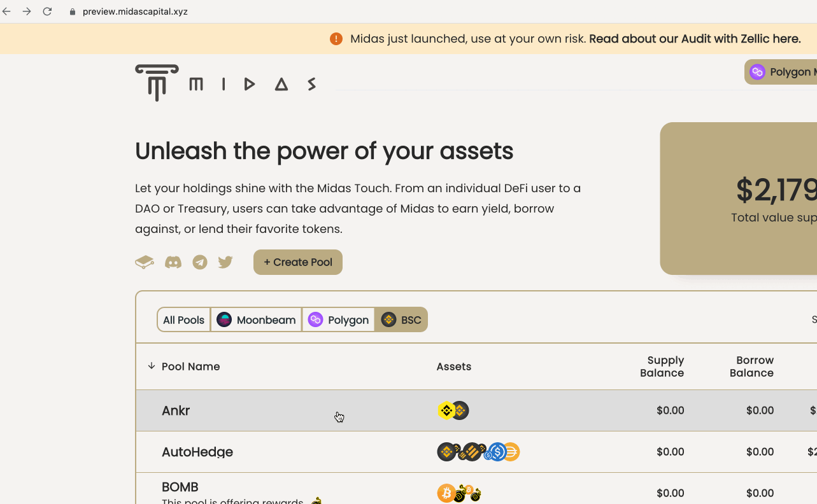The image size is (817, 504).
Task: Click the ANKR token icon in Ankr row
Action: [446, 410]
